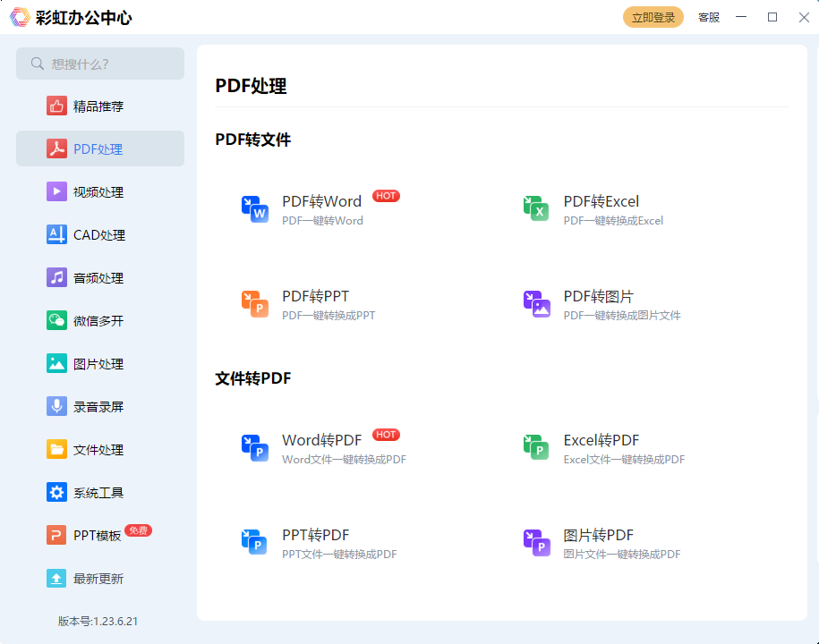Switch to 视频处理 category
819x644 pixels.
[100, 191]
